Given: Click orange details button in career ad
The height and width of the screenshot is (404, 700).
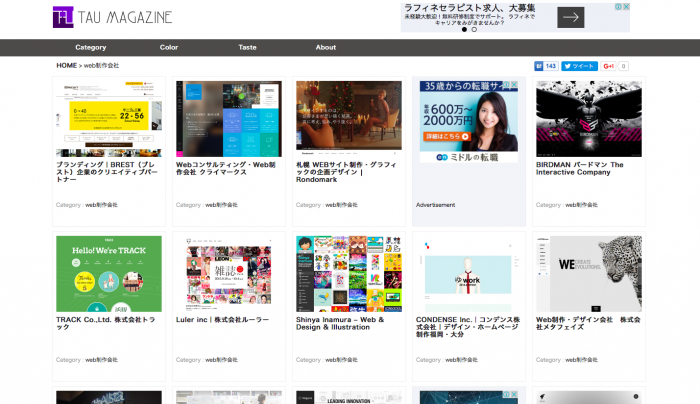Looking at the screenshot, I should coord(447,136).
